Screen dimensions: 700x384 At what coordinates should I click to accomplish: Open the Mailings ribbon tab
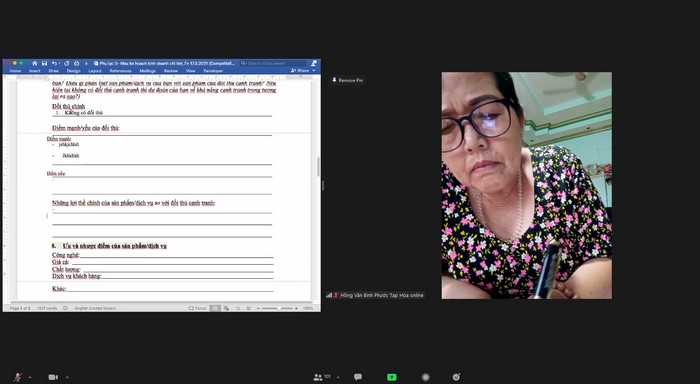click(147, 71)
